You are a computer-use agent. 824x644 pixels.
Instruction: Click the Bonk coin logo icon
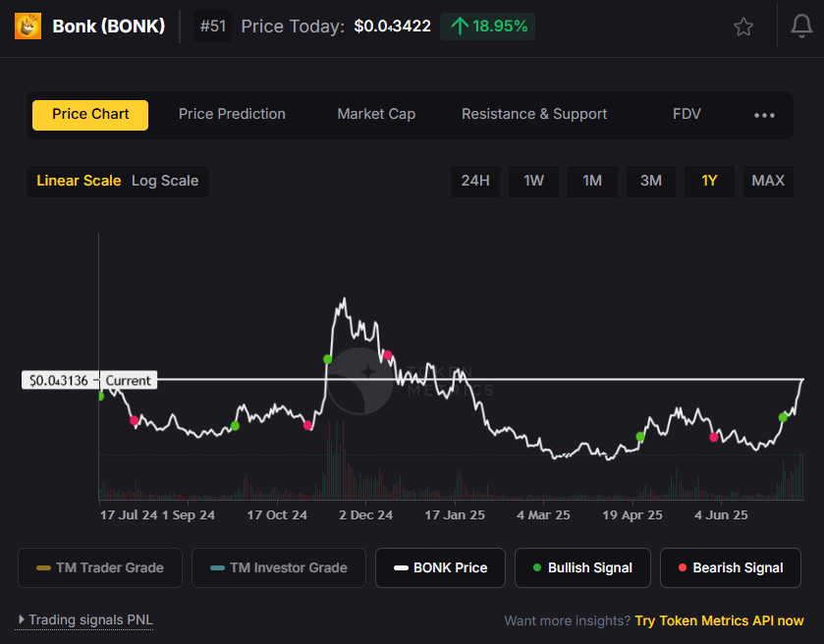pyautogui.click(x=27, y=27)
